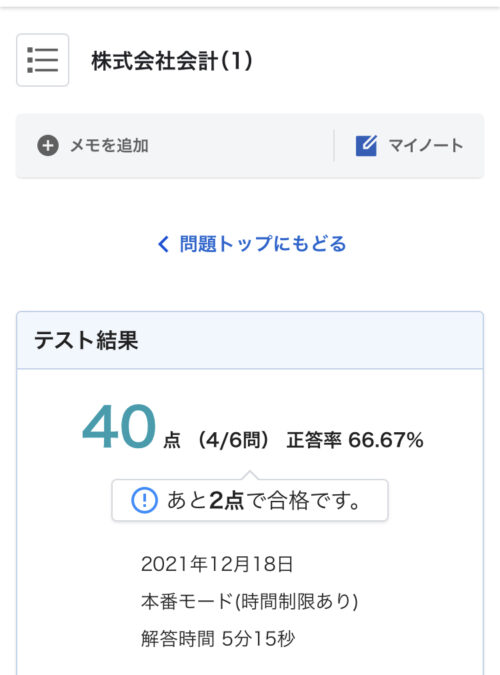
Task: Click the 点 unit label beside score
Action: coord(172,441)
